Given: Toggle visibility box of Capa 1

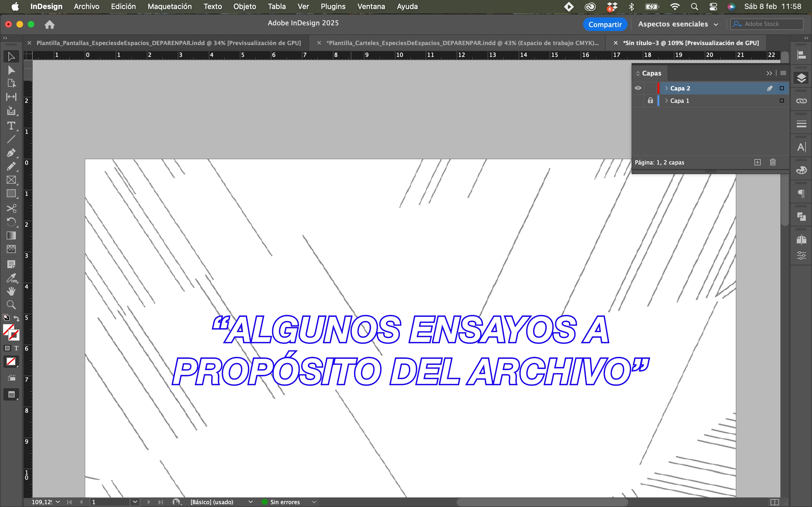Looking at the screenshot, I should [x=638, y=101].
